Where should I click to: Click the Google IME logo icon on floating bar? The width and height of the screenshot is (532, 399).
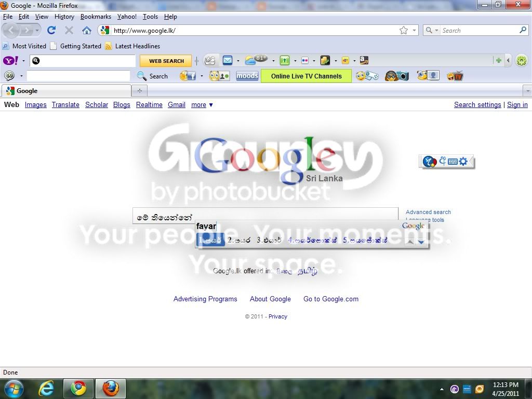click(x=430, y=162)
